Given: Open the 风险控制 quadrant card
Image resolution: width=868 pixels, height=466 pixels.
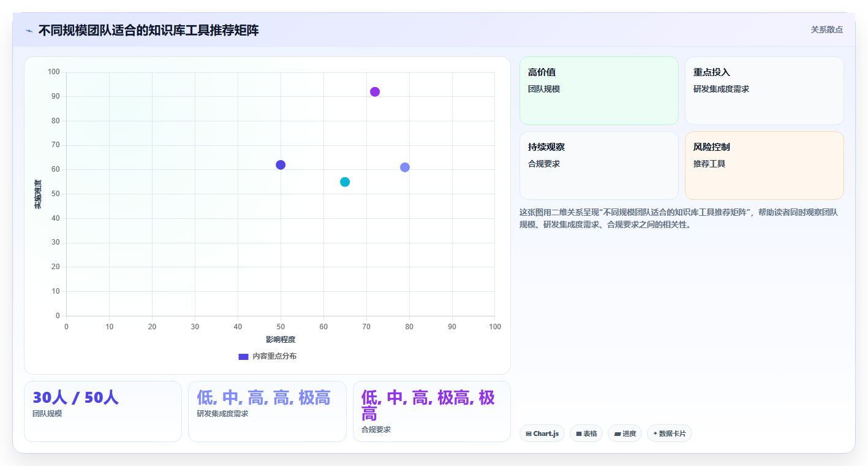Looking at the screenshot, I should (x=764, y=166).
